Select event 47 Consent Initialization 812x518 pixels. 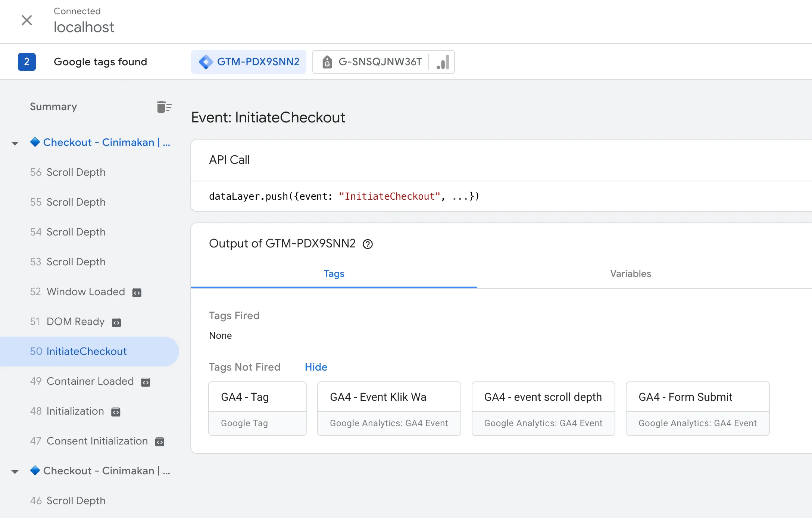89,441
